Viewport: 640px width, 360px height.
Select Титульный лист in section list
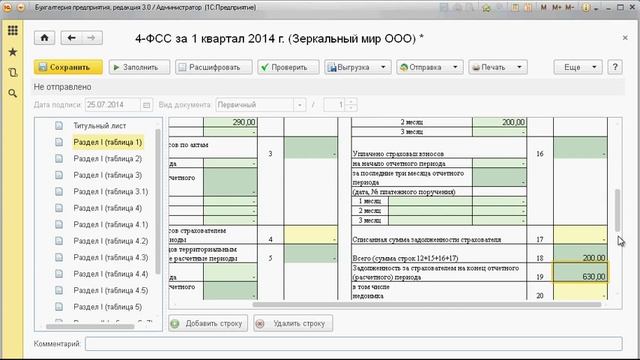100,126
